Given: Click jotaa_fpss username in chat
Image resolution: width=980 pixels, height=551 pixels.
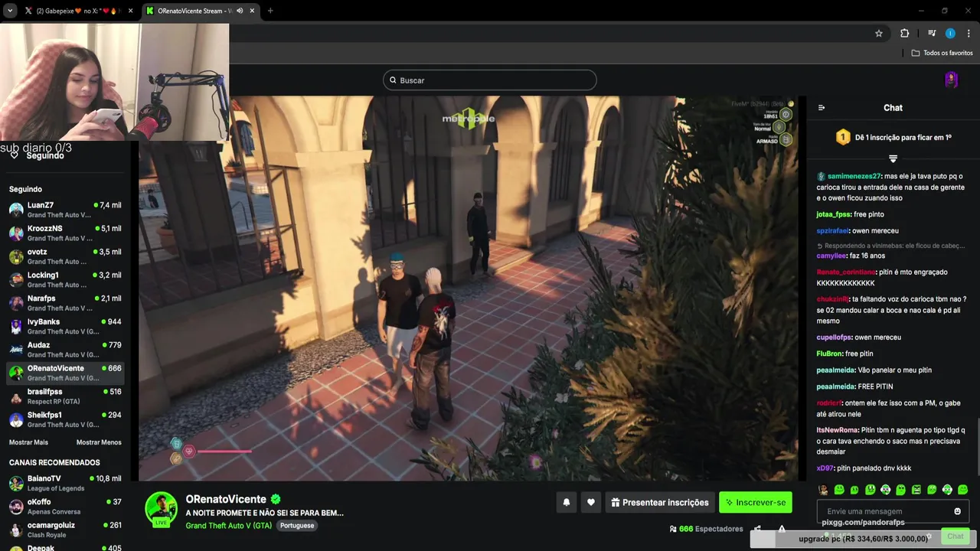Looking at the screenshot, I should (834, 214).
